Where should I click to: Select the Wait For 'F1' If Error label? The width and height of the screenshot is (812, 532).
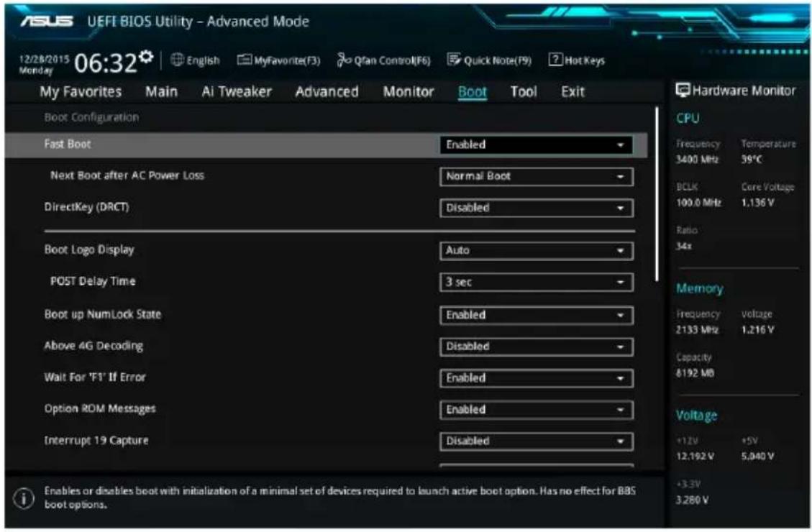(95, 377)
